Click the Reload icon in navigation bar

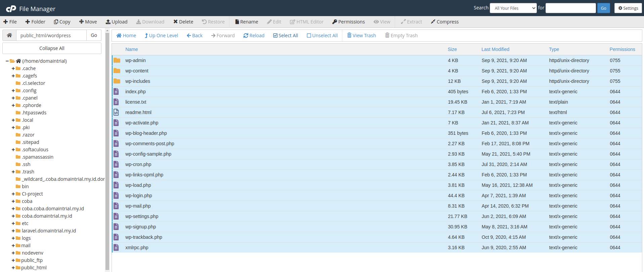click(246, 36)
